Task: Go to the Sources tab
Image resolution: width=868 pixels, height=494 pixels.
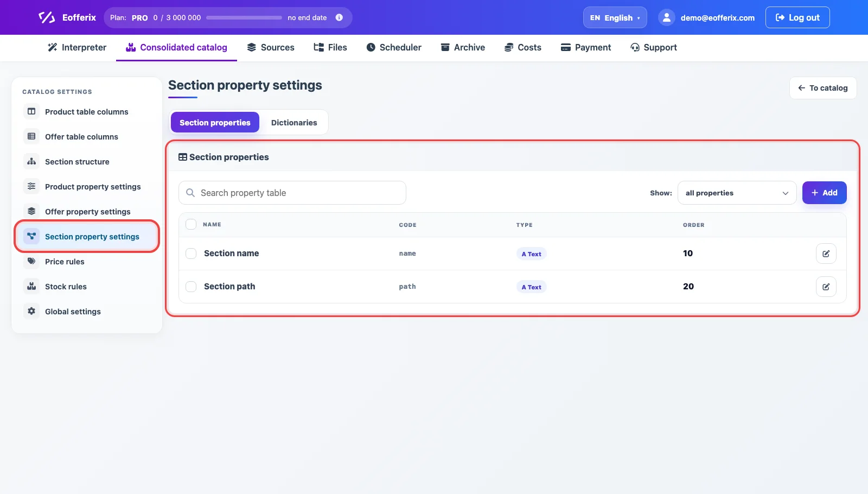Action: [271, 47]
